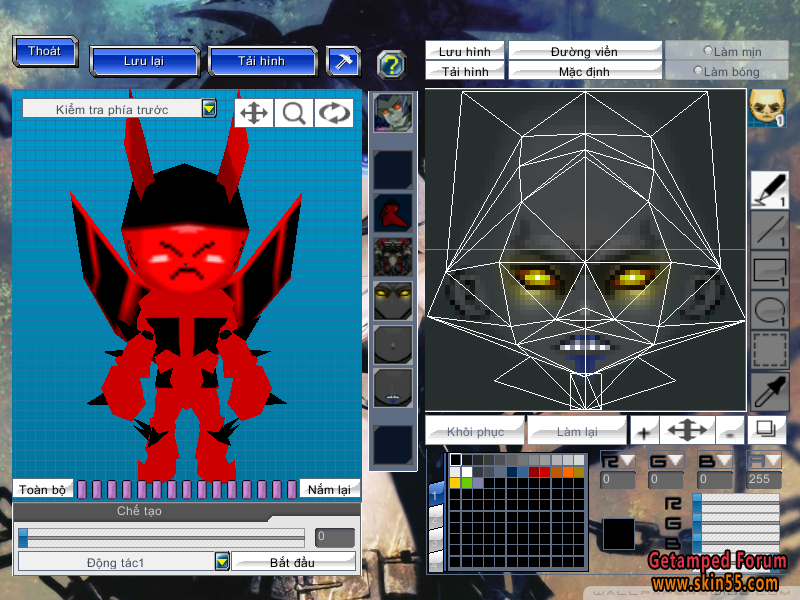Click the overlapping squares copy icon
800x600 pixels.
(x=766, y=430)
